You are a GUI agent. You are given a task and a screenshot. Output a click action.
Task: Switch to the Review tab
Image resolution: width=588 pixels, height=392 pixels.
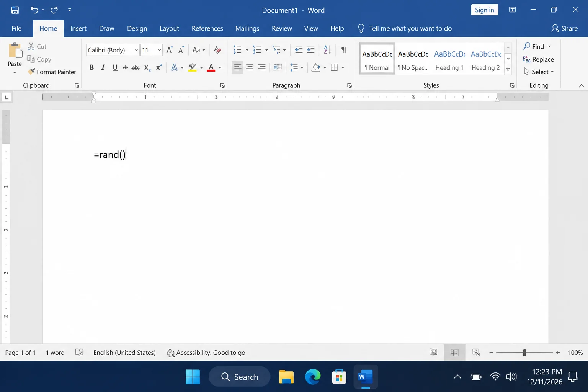click(282, 28)
